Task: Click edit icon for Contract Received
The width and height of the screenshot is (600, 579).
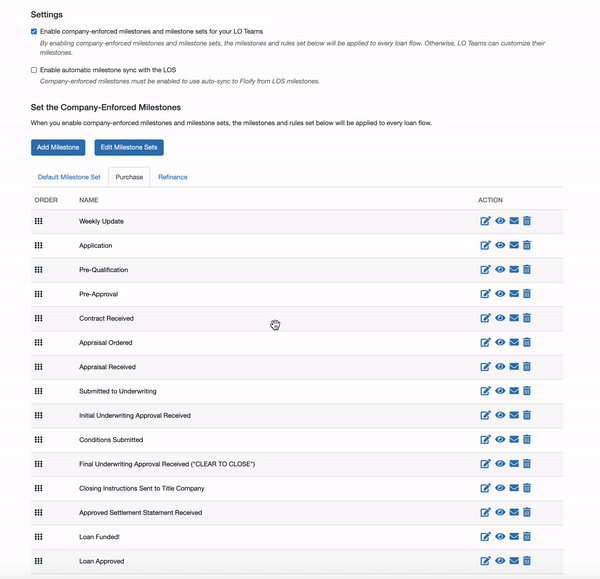Action: pos(486,318)
